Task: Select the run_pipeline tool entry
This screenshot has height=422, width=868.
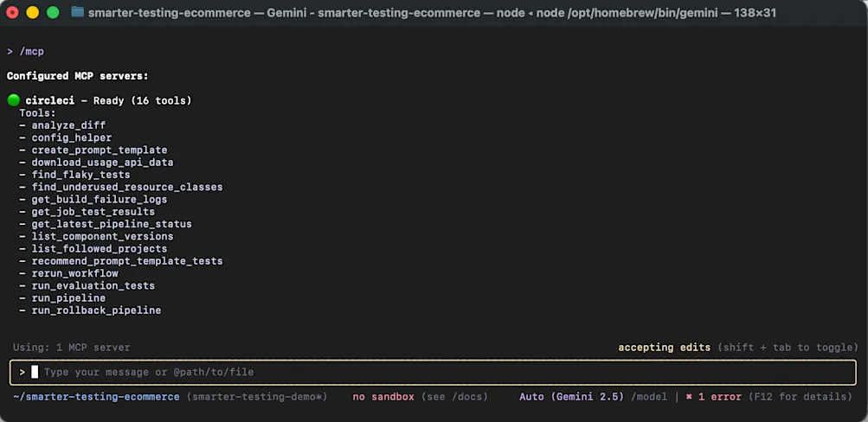Action: coord(68,298)
